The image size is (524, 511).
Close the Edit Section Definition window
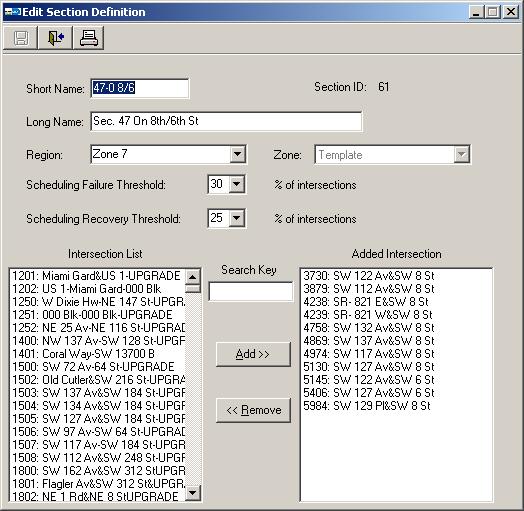(x=511, y=12)
